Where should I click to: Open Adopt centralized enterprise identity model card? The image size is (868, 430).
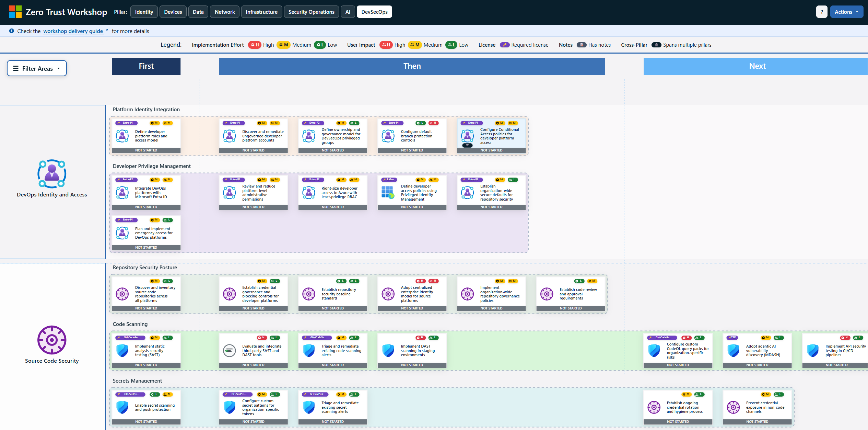coord(412,294)
